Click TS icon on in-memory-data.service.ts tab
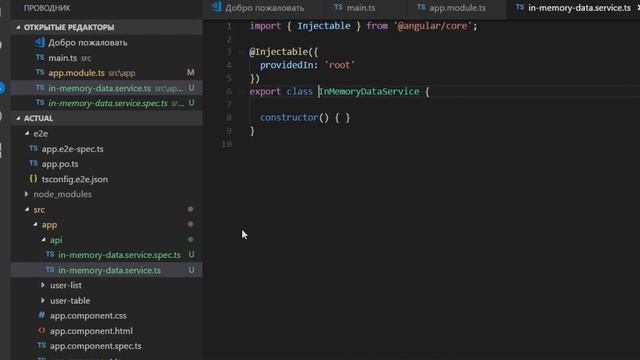640x360 pixels. pyautogui.click(x=520, y=7)
